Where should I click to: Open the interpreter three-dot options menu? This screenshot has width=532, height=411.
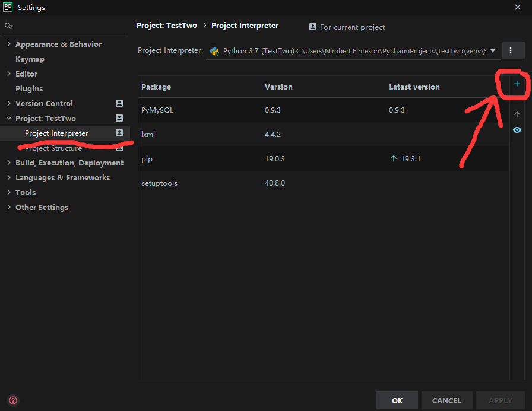[x=511, y=51]
